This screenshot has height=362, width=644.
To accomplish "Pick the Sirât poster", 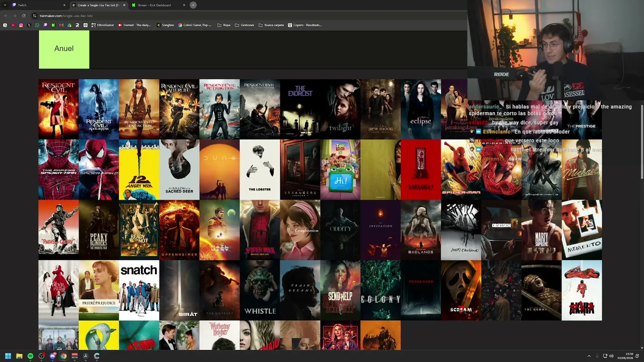I will (x=179, y=290).
